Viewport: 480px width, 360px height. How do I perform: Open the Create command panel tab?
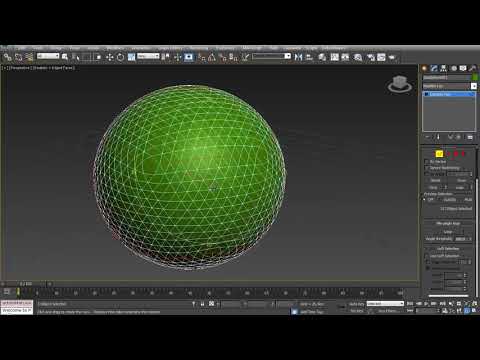[x=424, y=68]
